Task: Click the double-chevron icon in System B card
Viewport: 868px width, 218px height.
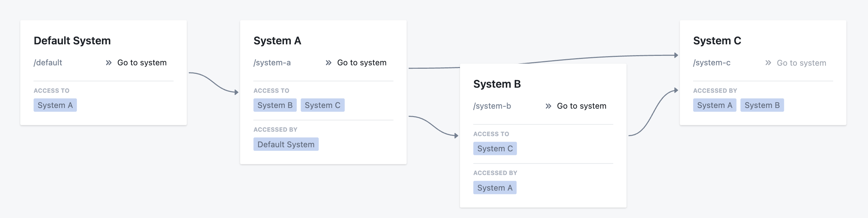Action: pyautogui.click(x=548, y=106)
